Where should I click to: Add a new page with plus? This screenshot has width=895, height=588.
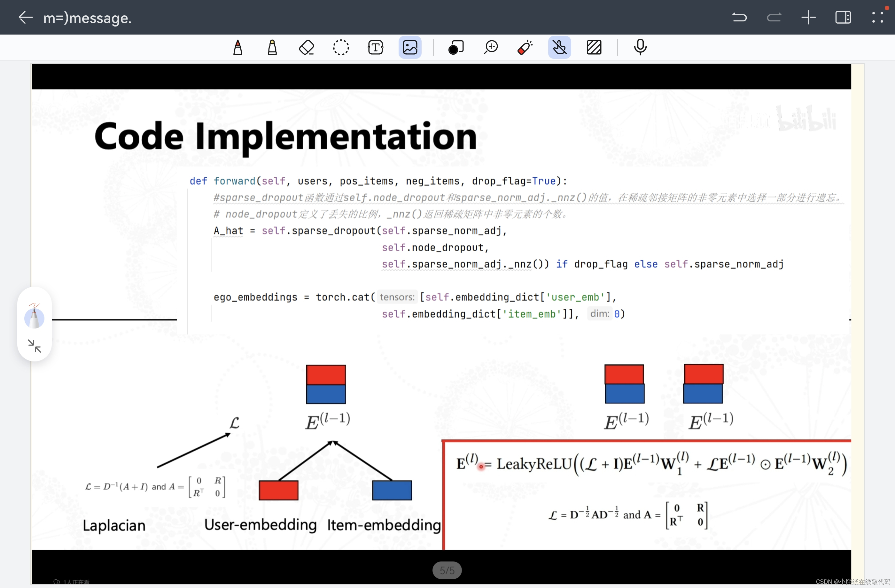coord(808,17)
